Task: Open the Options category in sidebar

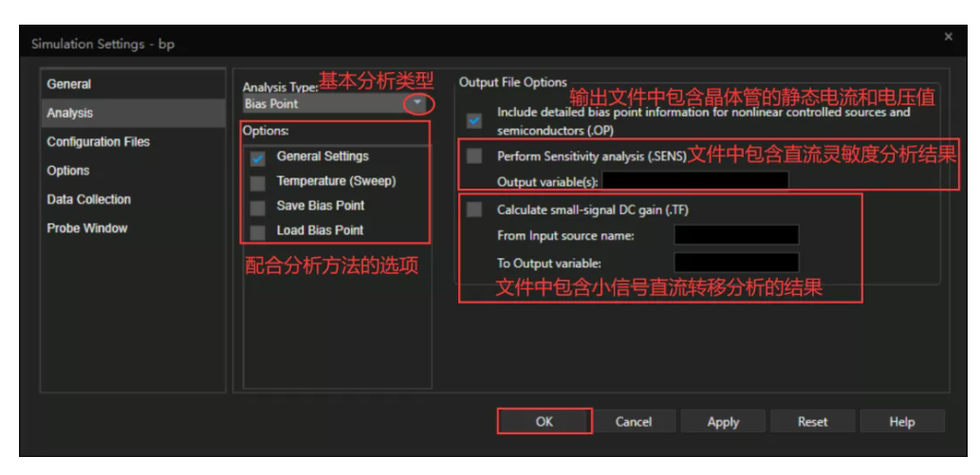Action: (133, 171)
